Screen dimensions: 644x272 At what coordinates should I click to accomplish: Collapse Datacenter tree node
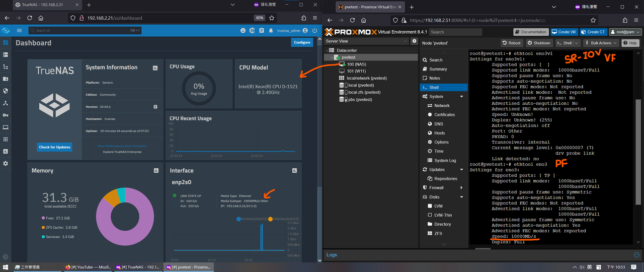point(328,50)
